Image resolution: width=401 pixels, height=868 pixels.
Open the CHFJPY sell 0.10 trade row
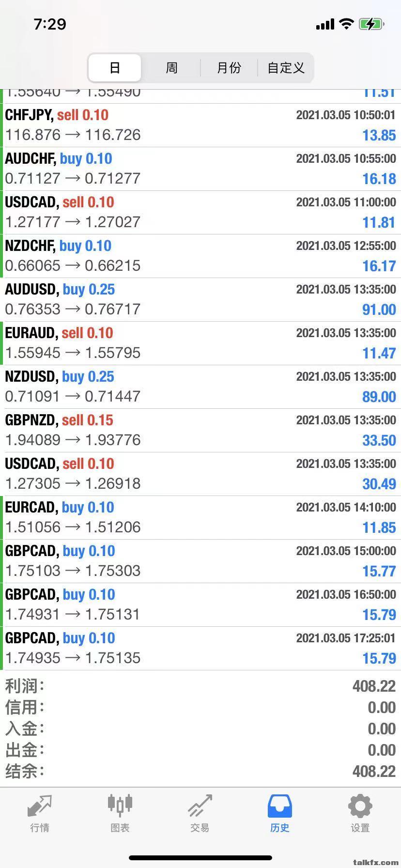point(200,125)
